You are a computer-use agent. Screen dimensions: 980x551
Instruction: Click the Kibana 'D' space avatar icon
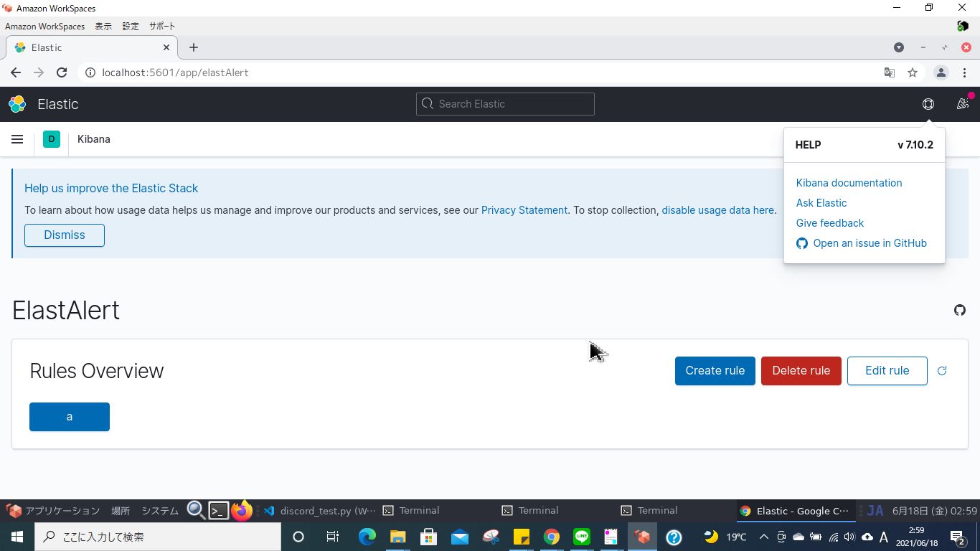51,139
